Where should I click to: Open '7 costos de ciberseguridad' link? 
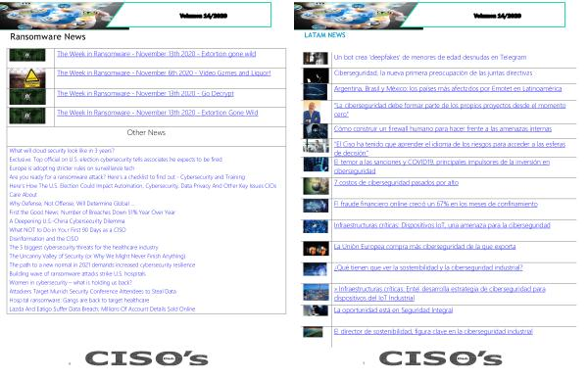click(396, 183)
